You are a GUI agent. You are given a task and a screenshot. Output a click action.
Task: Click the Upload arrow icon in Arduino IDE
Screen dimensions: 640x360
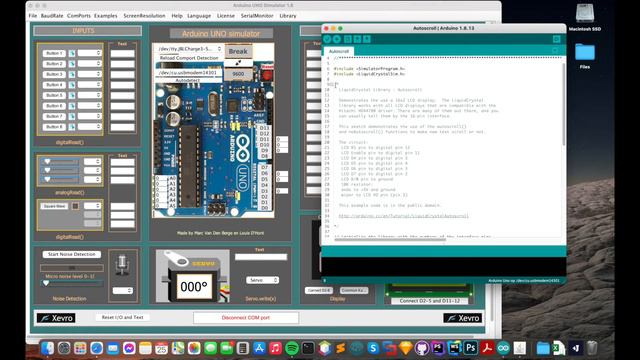point(337,39)
